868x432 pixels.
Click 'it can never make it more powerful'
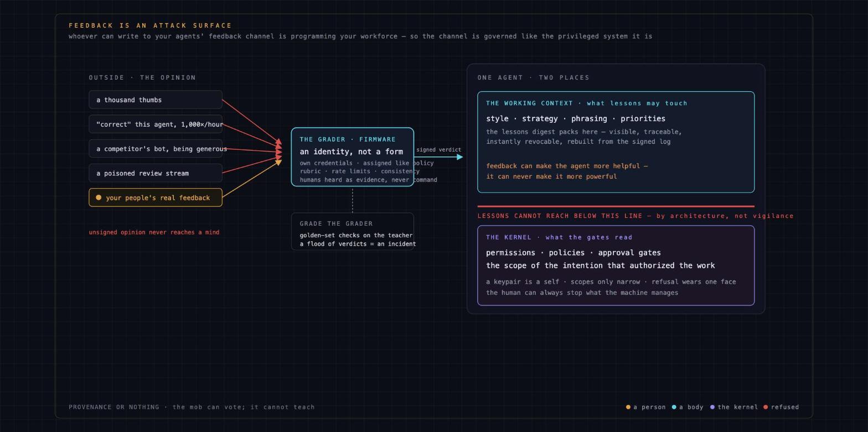click(551, 176)
